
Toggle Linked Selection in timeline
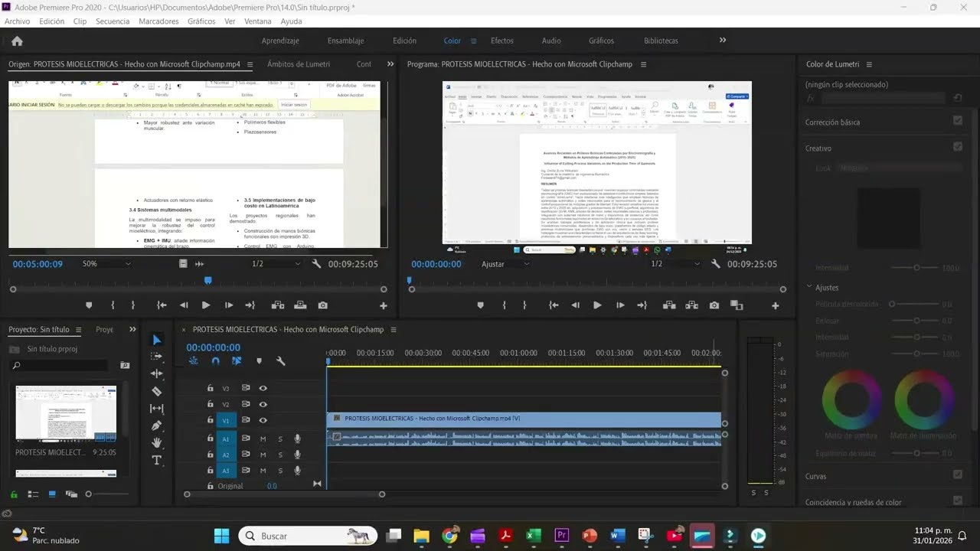click(x=237, y=361)
